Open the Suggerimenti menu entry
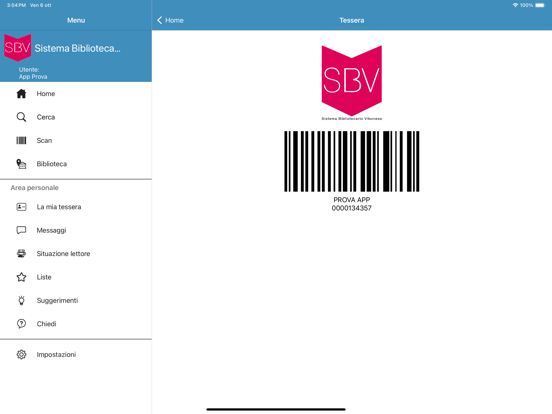 [76, 300]
